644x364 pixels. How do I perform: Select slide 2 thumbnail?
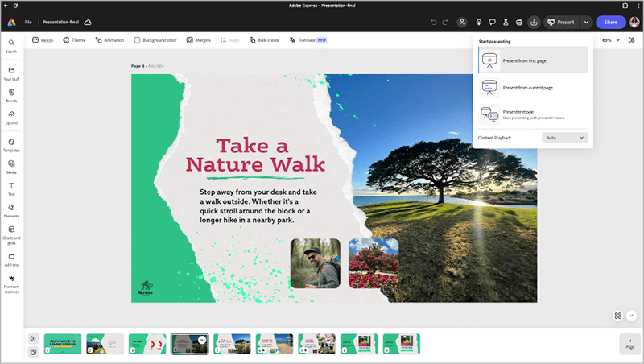click(x=105, y=344)
